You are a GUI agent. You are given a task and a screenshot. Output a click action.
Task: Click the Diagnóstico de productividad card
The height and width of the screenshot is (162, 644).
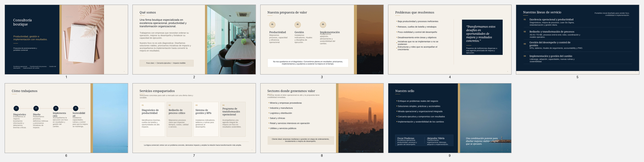(152, 119)
